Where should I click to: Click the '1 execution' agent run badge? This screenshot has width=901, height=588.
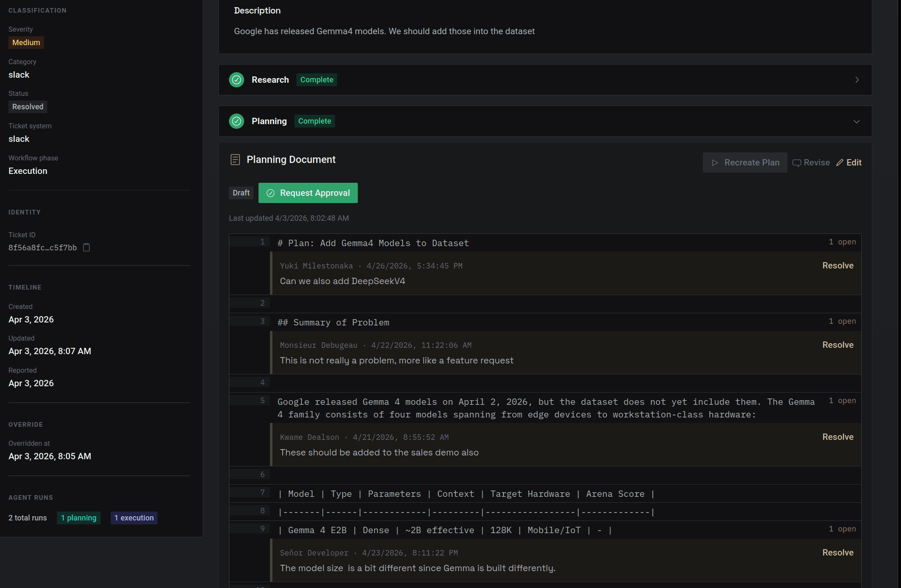pyautogui.click(x=134, y=518)
